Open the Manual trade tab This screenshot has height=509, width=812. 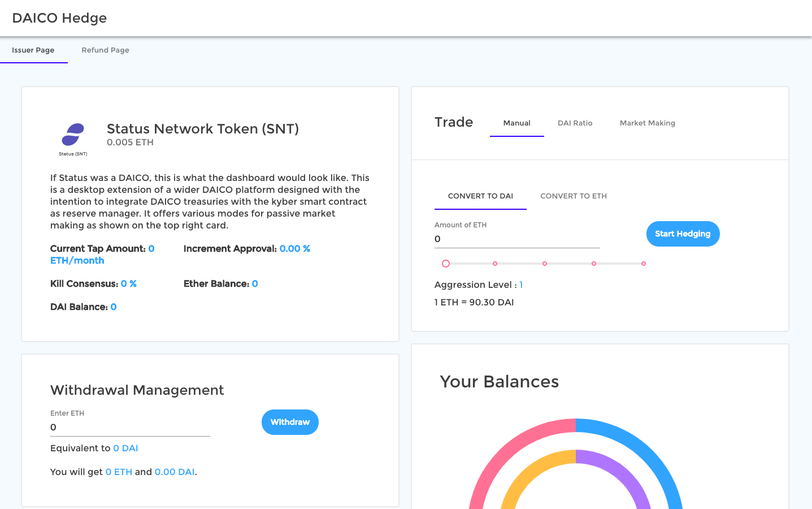coord(516,123)
